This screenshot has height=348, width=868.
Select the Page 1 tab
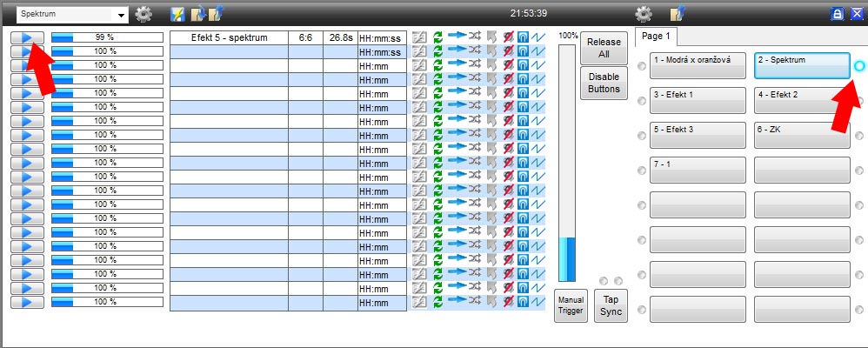coord(658,37)
